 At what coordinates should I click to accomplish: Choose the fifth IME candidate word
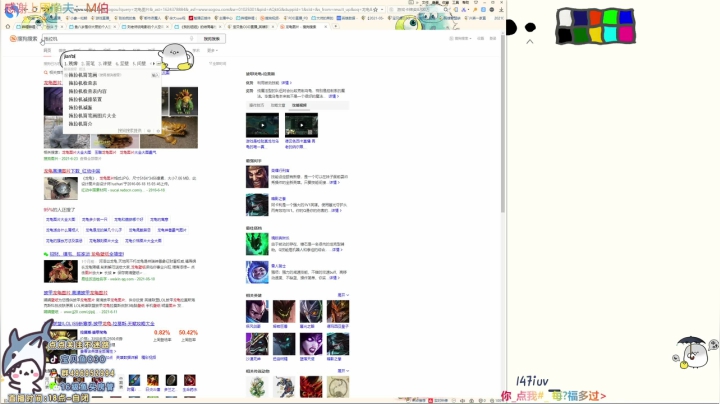[x=139, y=63]
